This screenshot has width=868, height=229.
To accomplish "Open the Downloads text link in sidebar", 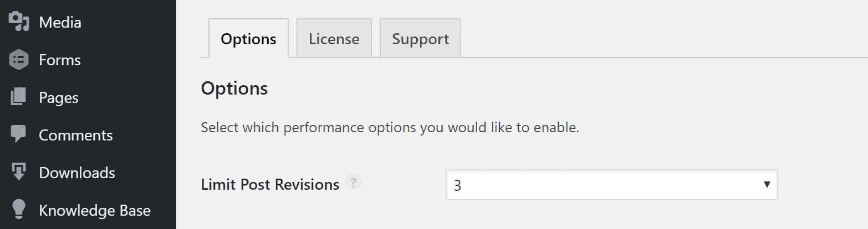I will tap(76, 173).
